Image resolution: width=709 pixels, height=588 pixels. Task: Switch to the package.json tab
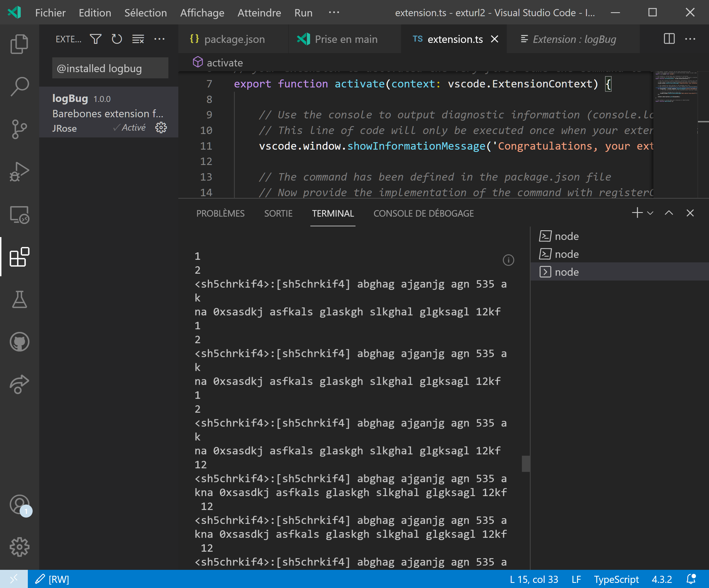(234, 39)
